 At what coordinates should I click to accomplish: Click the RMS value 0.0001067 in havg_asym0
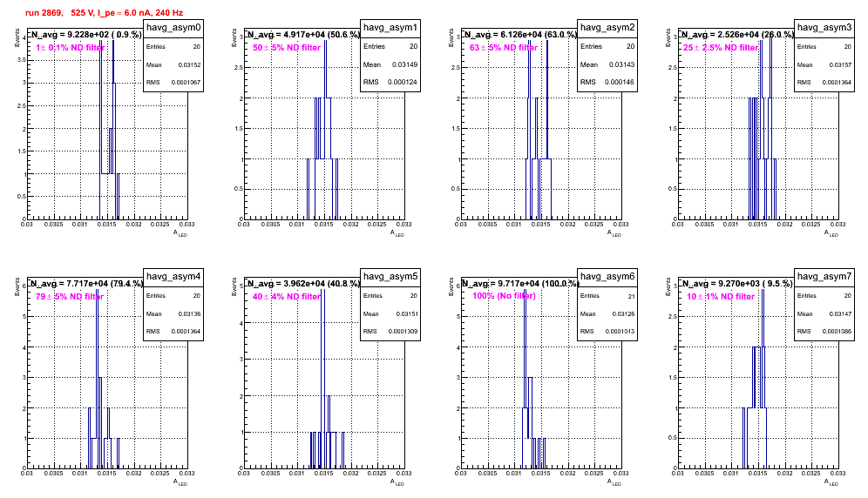[x=185, y=83]
